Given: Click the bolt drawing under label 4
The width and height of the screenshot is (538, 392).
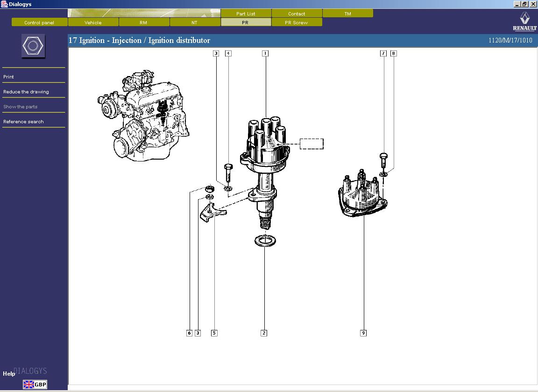Looking at the screenshot, I should coord(228,173).
